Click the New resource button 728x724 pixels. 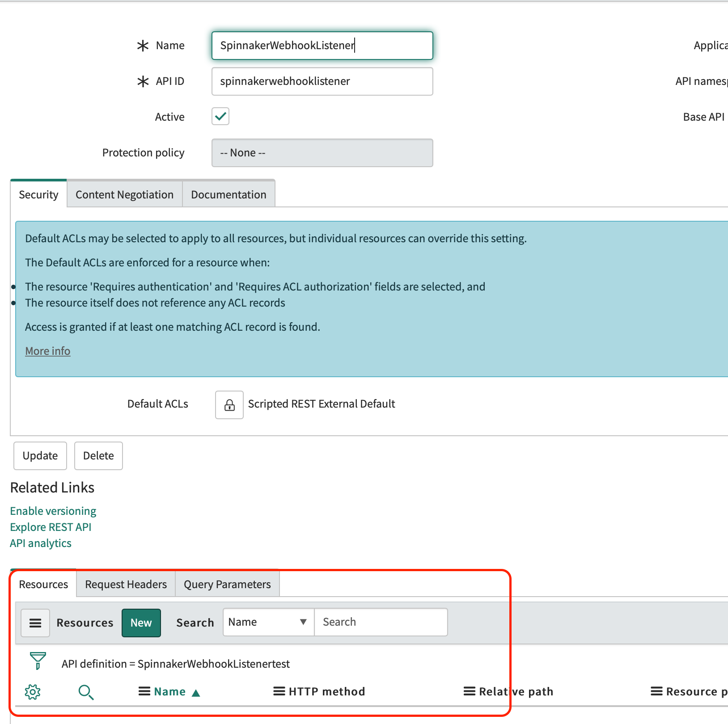point(141,623)
